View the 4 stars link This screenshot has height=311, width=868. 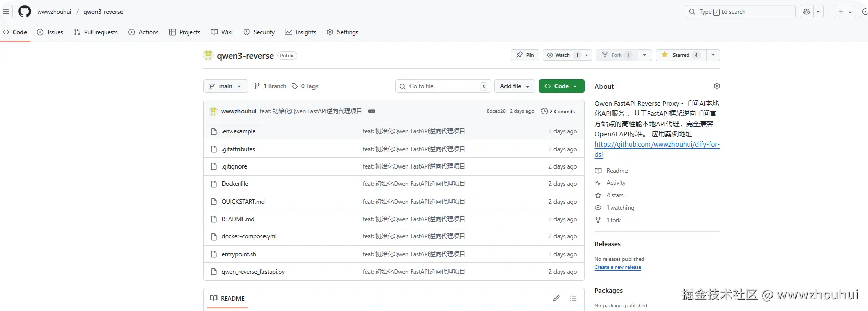click(x=609, y=195)
